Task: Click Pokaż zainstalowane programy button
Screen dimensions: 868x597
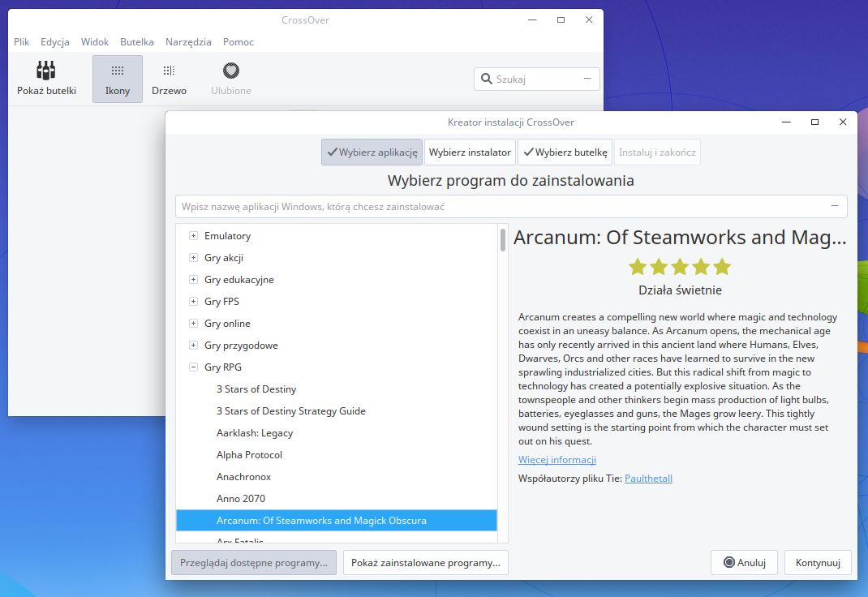Action: click(426, 563)
